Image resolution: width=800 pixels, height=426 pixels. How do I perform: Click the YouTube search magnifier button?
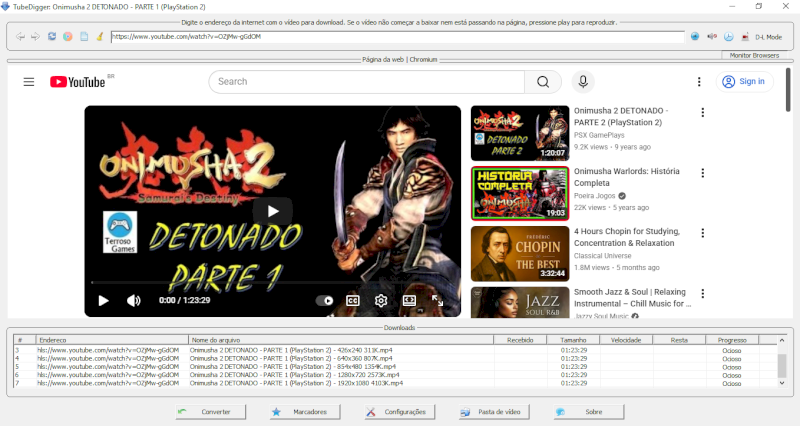click(x=542, y=82)
